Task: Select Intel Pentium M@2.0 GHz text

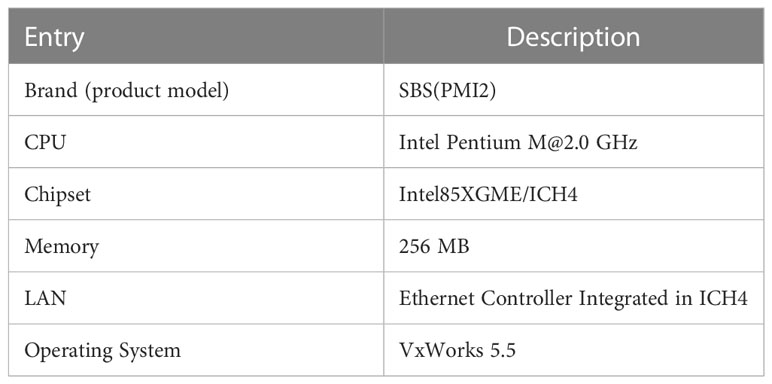Action: tap(518, 143)
